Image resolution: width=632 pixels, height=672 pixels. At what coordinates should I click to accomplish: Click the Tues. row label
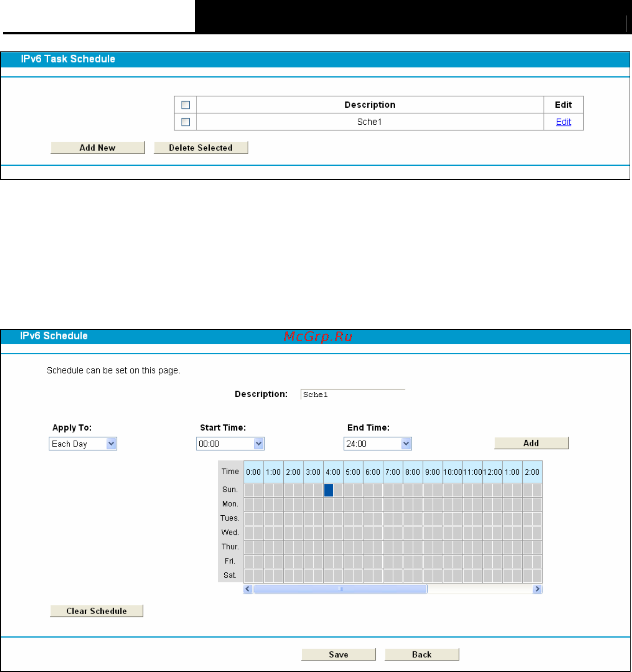230,518
